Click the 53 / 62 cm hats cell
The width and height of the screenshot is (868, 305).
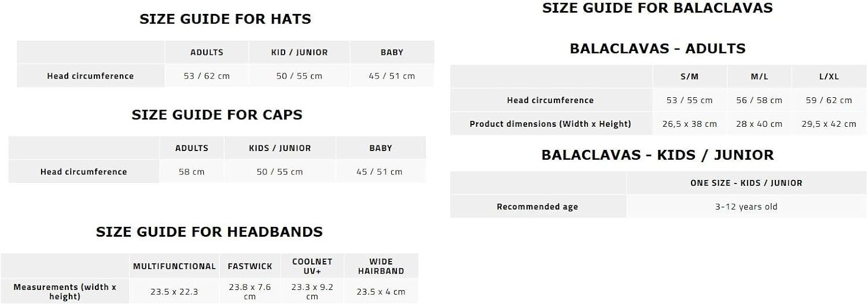207,76
